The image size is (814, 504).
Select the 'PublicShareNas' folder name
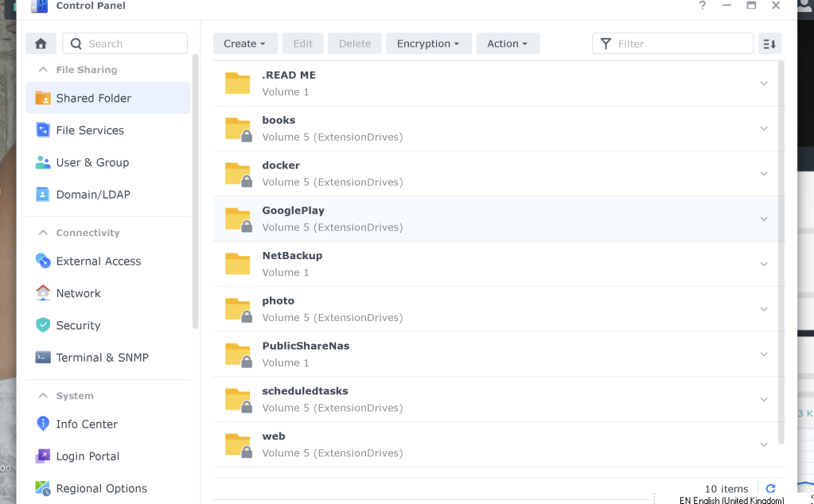coord(306,346)
